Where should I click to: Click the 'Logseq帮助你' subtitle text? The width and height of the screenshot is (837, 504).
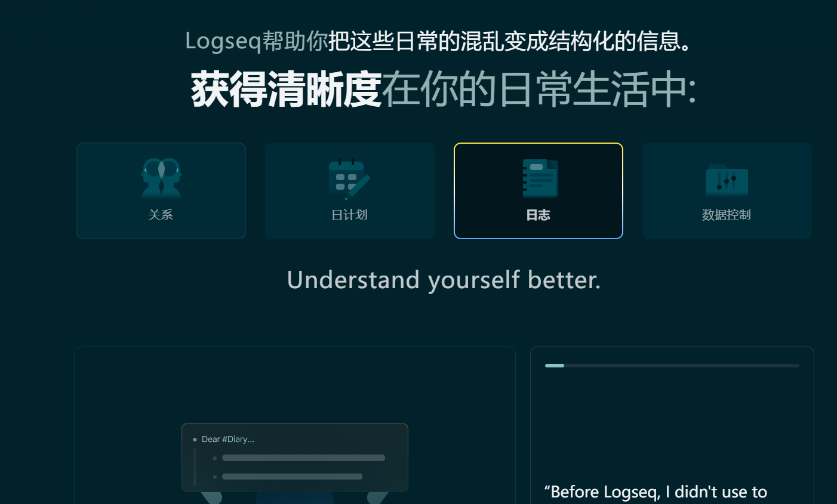[257, 41]
